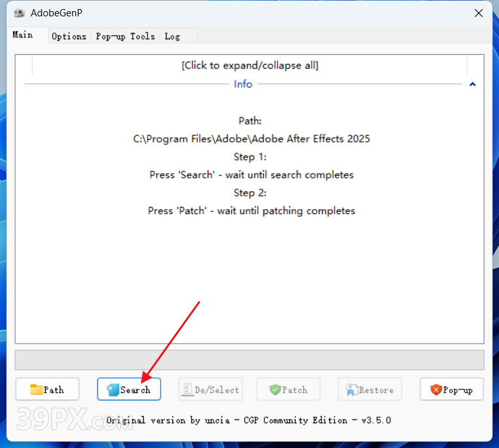The image size is (499, 448).
Task: Collapse the Info section chevron
Action: tap(473, 84)
